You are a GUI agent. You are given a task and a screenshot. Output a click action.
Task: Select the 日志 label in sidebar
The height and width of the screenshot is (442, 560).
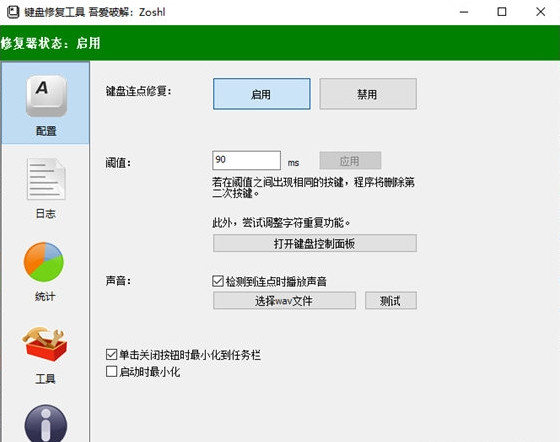click(45, 214)
